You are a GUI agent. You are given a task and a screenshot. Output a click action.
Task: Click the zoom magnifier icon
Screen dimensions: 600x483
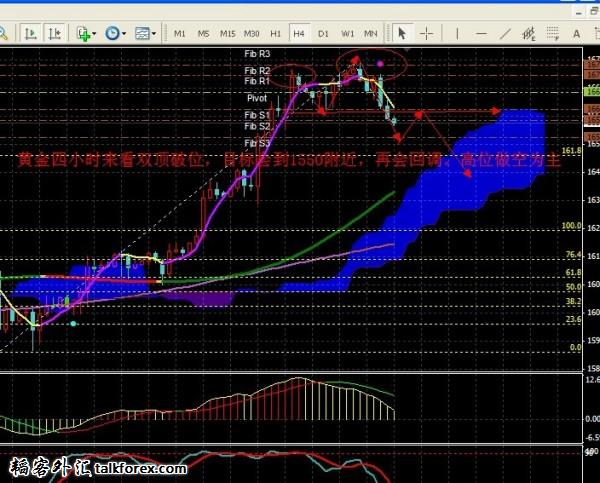point(3,34)
